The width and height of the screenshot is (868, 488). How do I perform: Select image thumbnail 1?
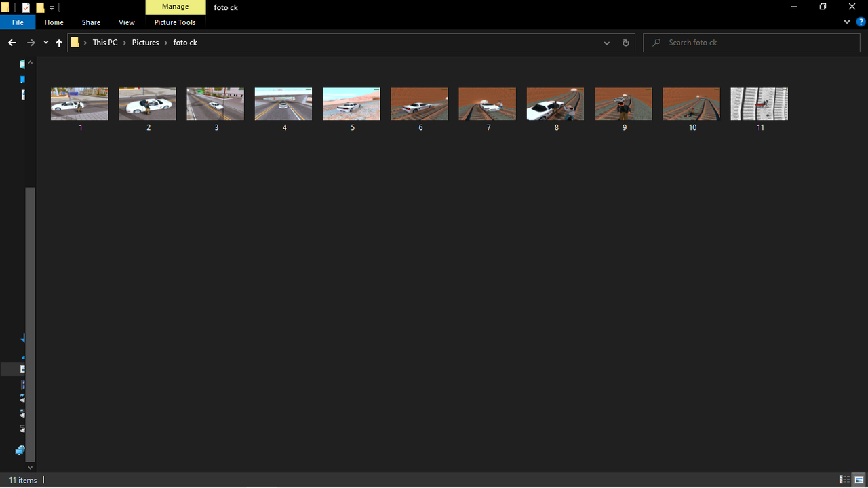[79, 104]
